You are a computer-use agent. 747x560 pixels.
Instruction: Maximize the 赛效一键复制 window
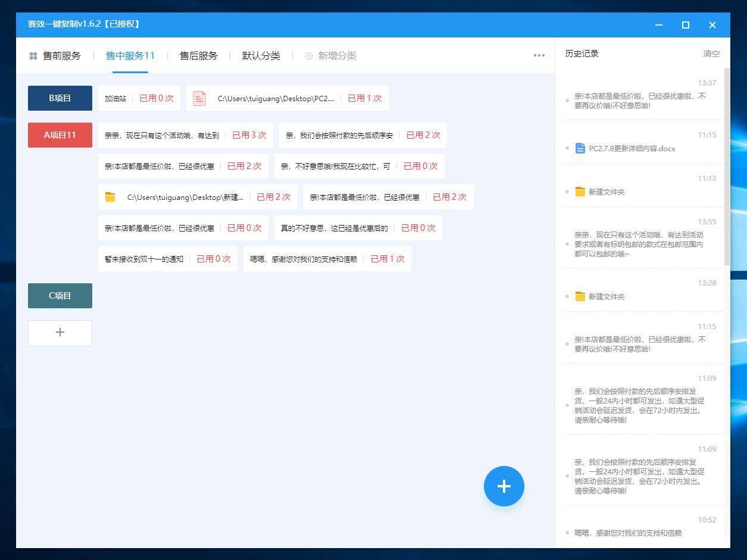tap(686, 25)
